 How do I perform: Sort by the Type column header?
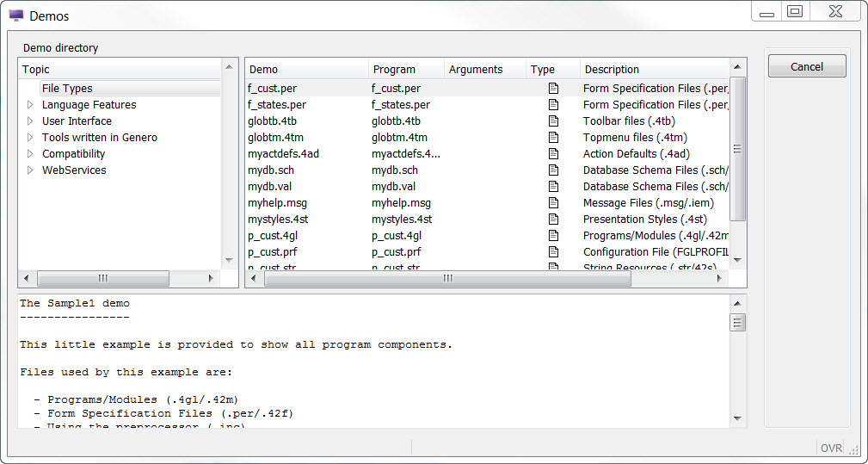tap(552, 69)
